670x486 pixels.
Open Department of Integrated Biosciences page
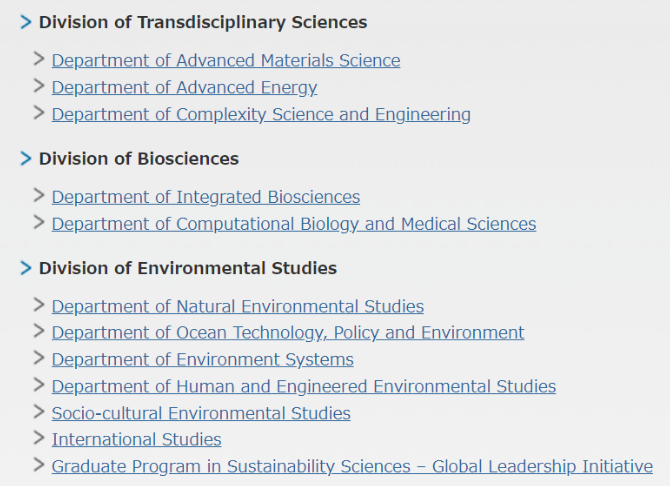click(x=206, y=197)
